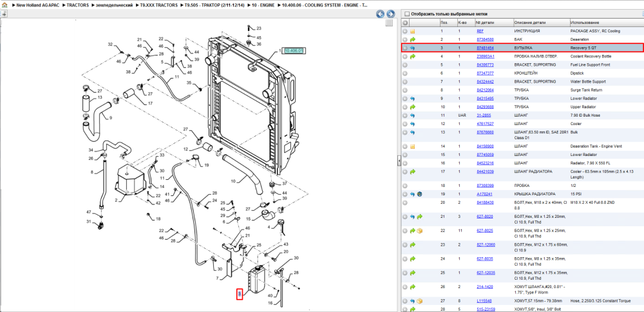This screenshot has width=644, height=312.
Task: Add part REF with its plus icon
Action: 405,31
